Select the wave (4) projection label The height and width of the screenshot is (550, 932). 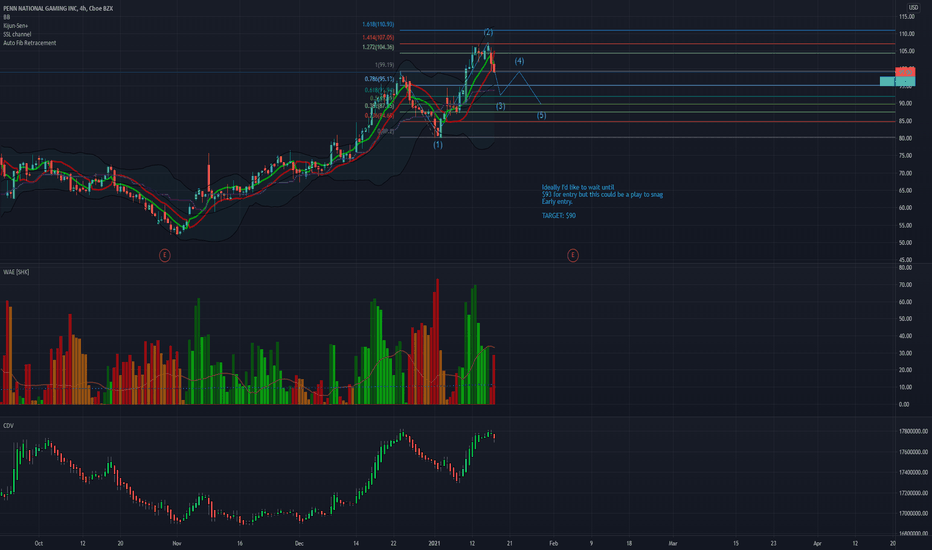click(x=519, y=61)
